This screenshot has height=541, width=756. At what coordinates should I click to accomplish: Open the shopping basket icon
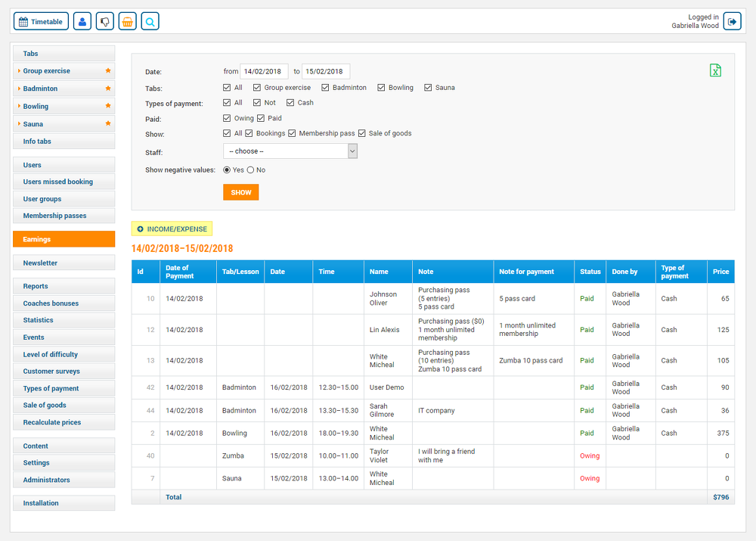point(127,21)
